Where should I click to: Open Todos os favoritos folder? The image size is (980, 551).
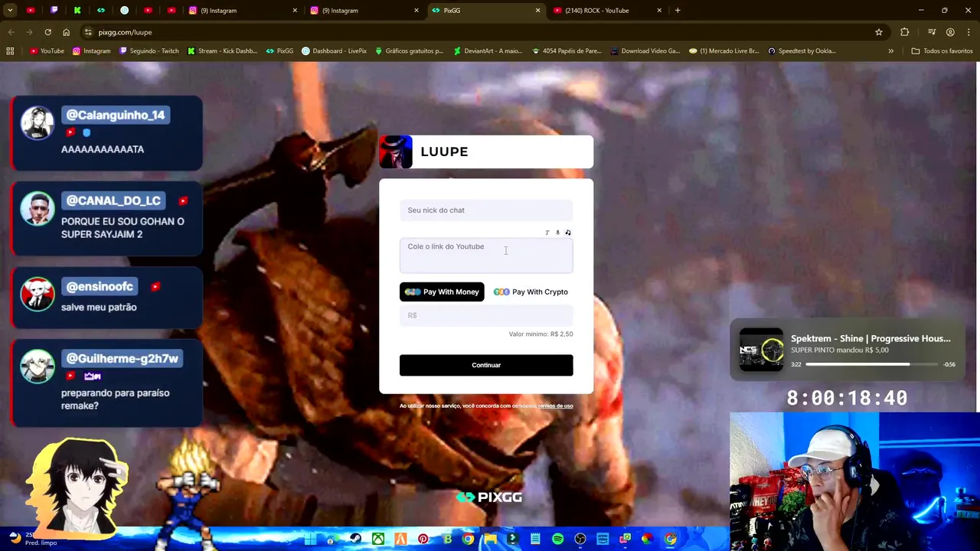(942, 51)
